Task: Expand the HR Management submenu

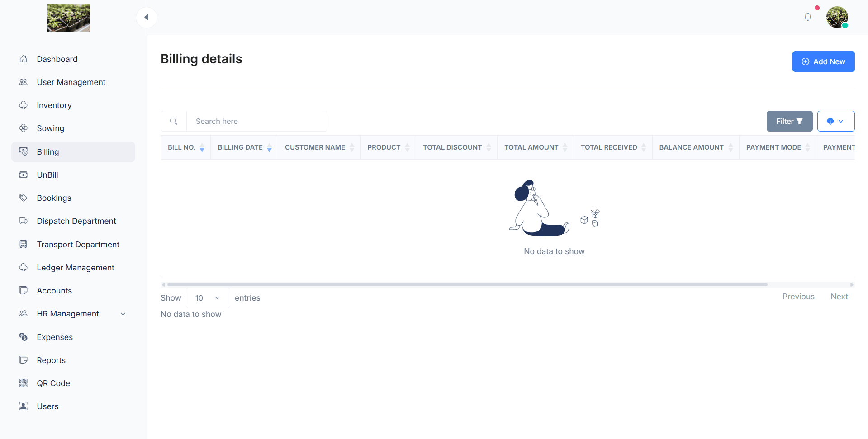Action: click(123, 314)
